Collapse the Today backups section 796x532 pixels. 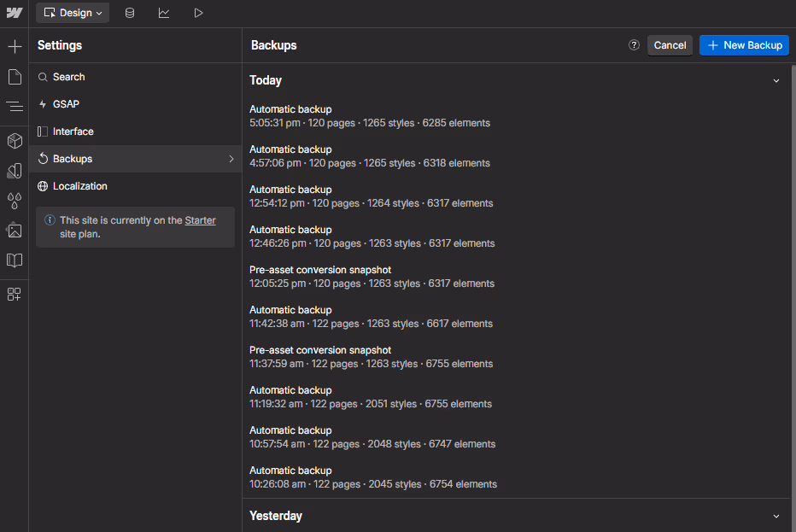point(776,79)
